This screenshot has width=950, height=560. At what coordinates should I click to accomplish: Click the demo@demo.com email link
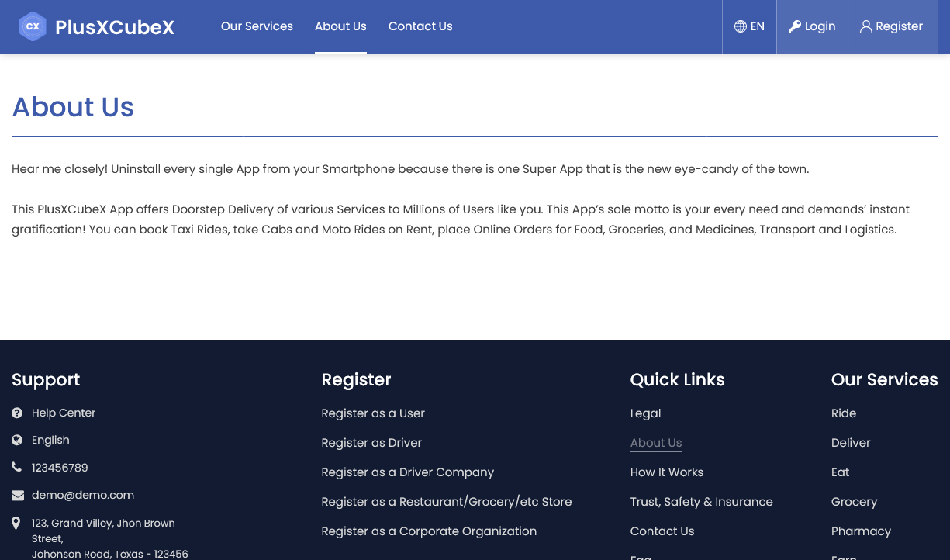(83, 495)
